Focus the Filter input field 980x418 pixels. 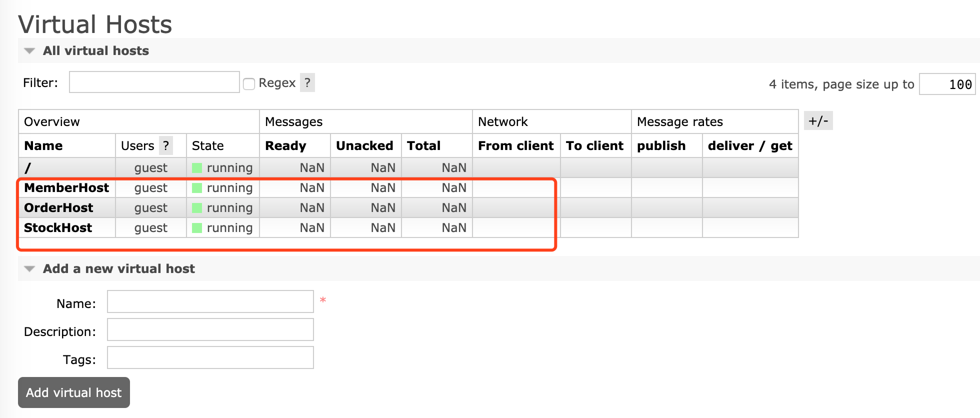[154, 82]
